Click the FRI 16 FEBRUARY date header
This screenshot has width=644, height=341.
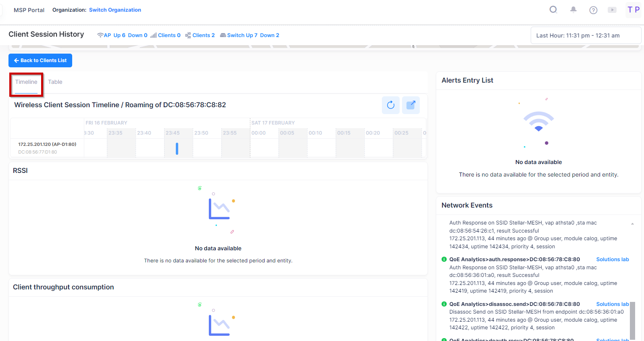(106, 123)
